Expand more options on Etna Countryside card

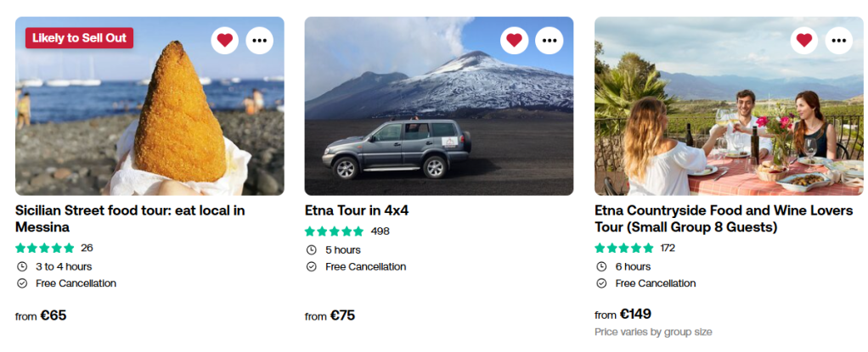[839, 40]
